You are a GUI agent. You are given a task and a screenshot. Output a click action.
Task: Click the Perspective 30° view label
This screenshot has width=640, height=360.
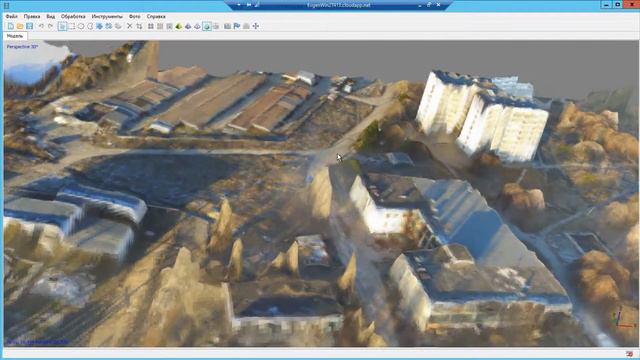22,47
